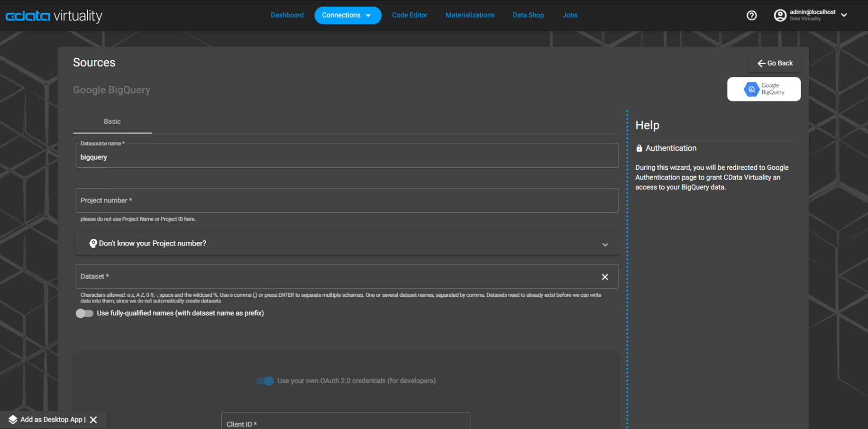Viewport: 868px width, 429px height.
Task: Click the Client ID input field
Action: point(346,421)
